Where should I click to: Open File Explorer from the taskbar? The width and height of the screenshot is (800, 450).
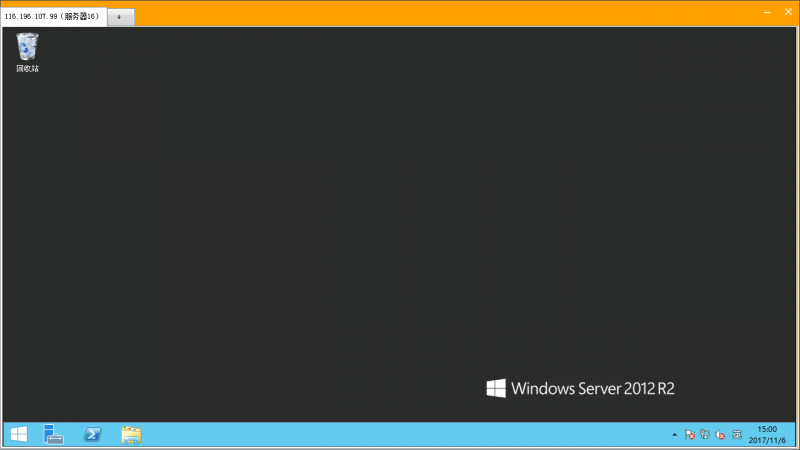click(131, 435)
